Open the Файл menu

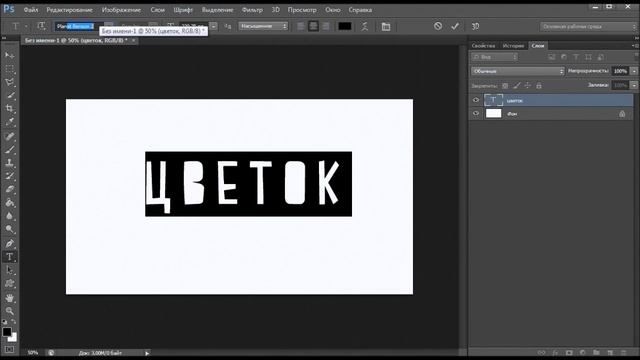31,10
